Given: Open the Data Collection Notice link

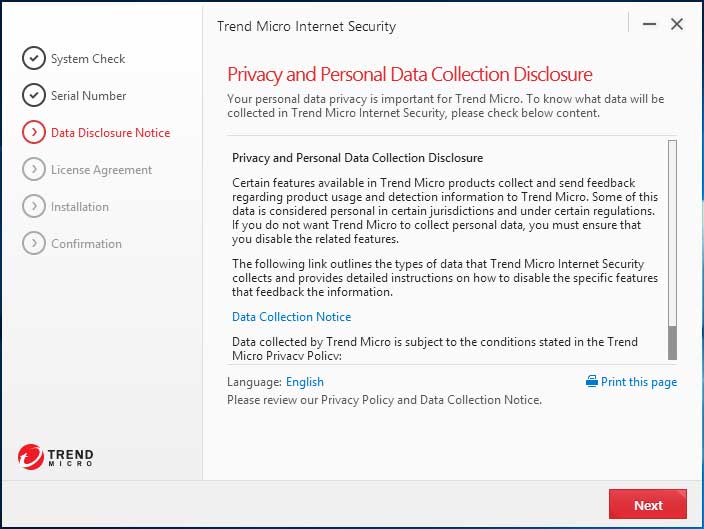Looking at the screenshot, I should point(291,317).
